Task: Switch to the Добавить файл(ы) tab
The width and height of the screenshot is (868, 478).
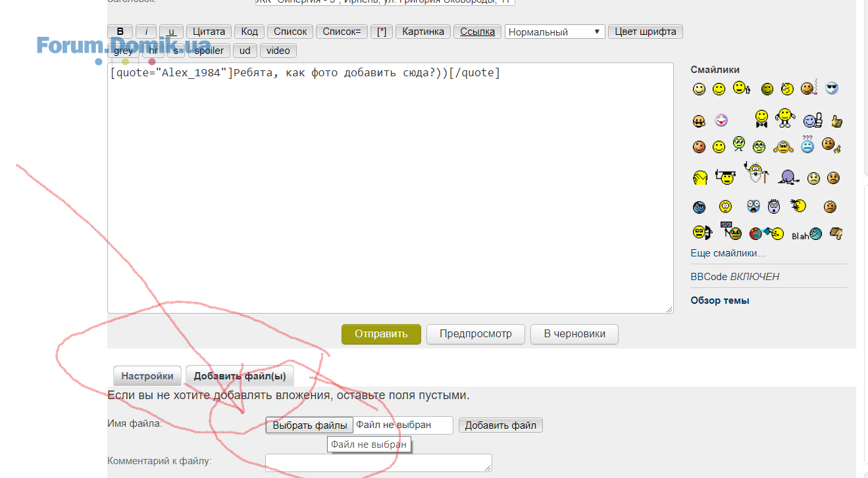Action: [x=240, y=376]
